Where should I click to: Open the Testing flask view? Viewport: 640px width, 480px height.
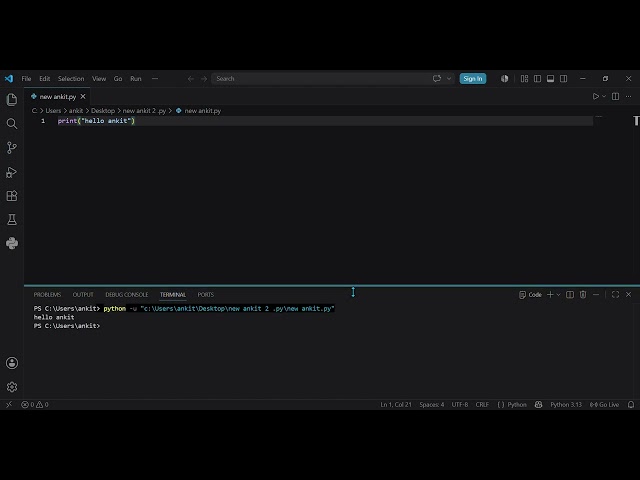tap(12, 220)
